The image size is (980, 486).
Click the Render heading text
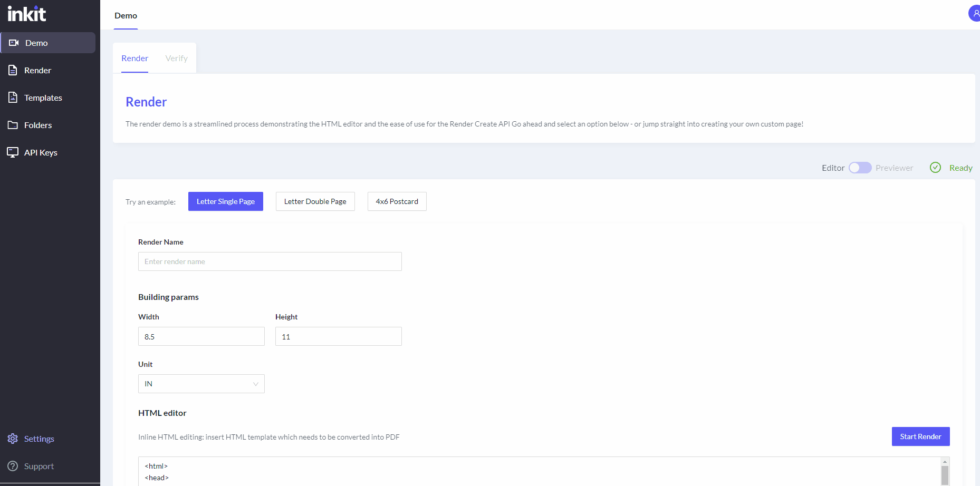146,102
